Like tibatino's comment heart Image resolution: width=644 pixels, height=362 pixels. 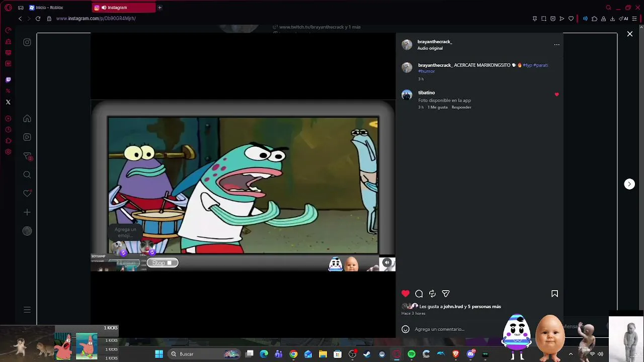(556, 95)
